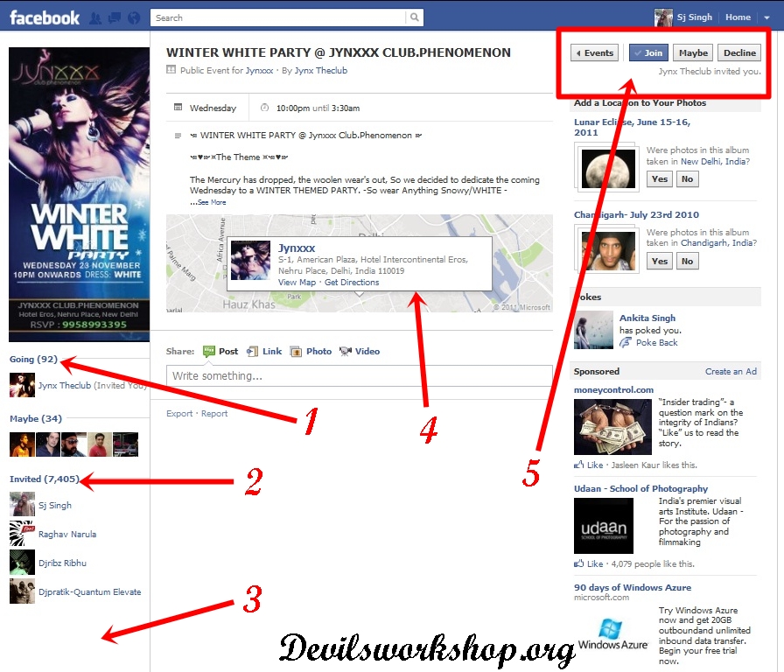Click in the Search field
Viewport: 784px width, 672px height.
[278, 18]
